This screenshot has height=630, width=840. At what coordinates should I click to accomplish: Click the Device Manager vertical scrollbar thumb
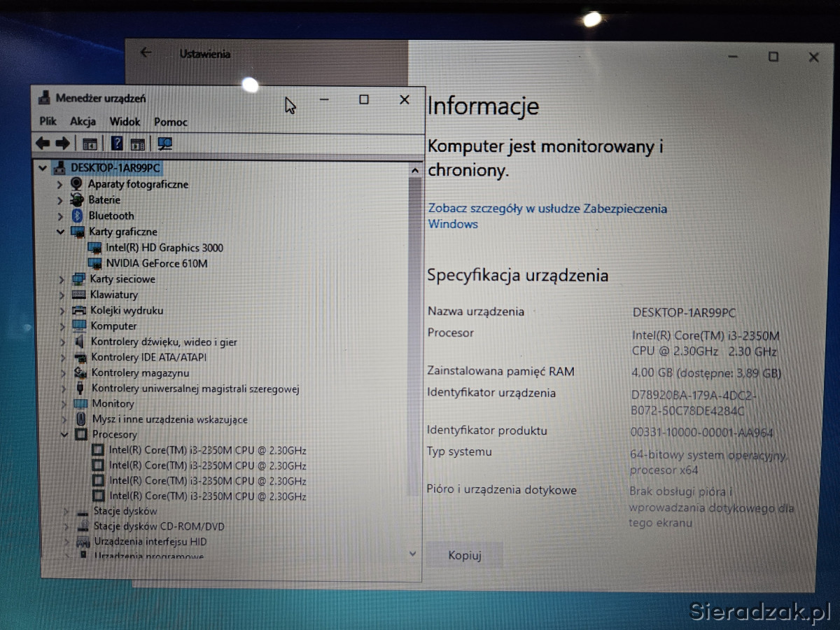(x=414, y=336)
